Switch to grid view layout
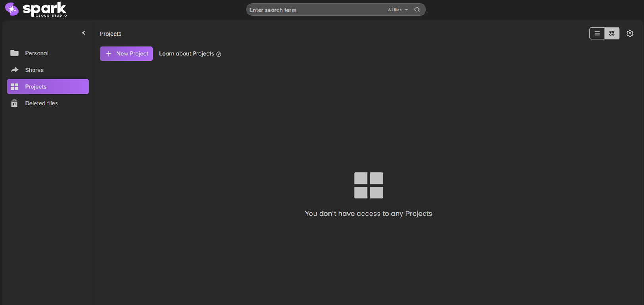This screenshot has height=305, width=644. (x=612, y=33)
